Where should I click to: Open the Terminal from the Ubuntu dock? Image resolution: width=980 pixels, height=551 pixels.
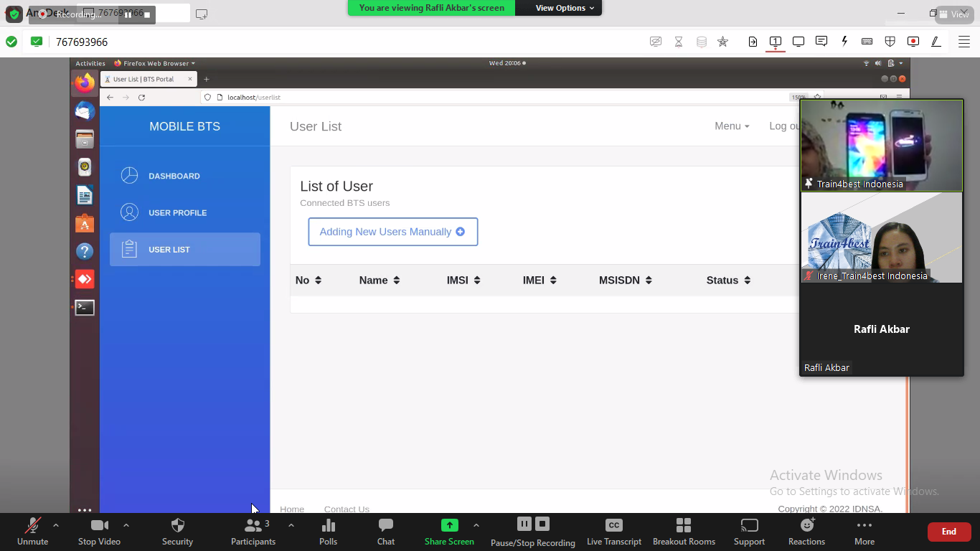pos(85,308)
